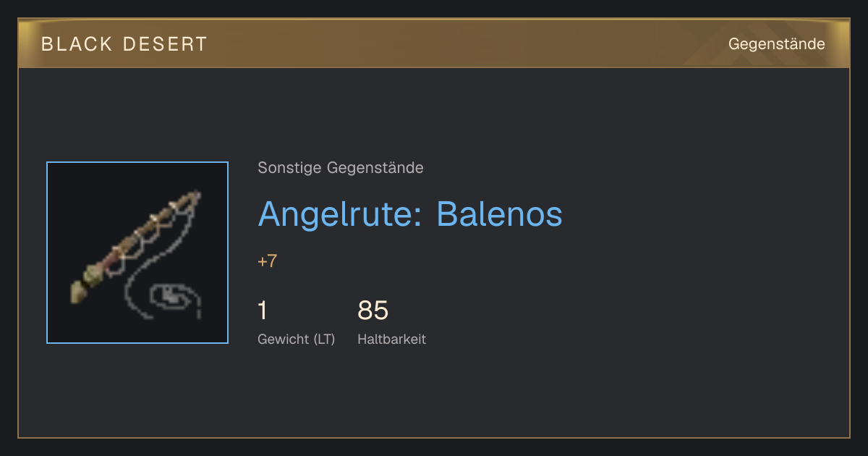
Task: Click the Angelrute: Balenos item title
Action: [410, 214]
